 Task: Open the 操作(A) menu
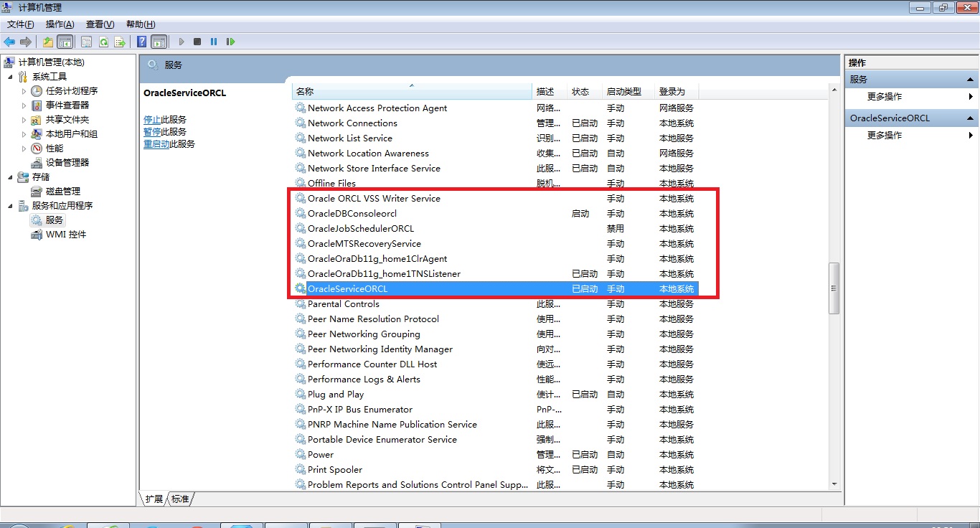tap(60, 24)
